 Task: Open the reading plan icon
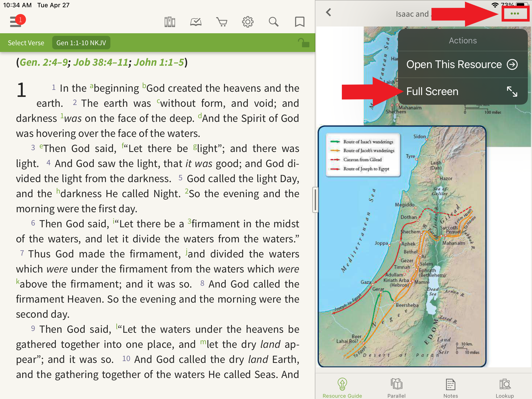(196, 22)
